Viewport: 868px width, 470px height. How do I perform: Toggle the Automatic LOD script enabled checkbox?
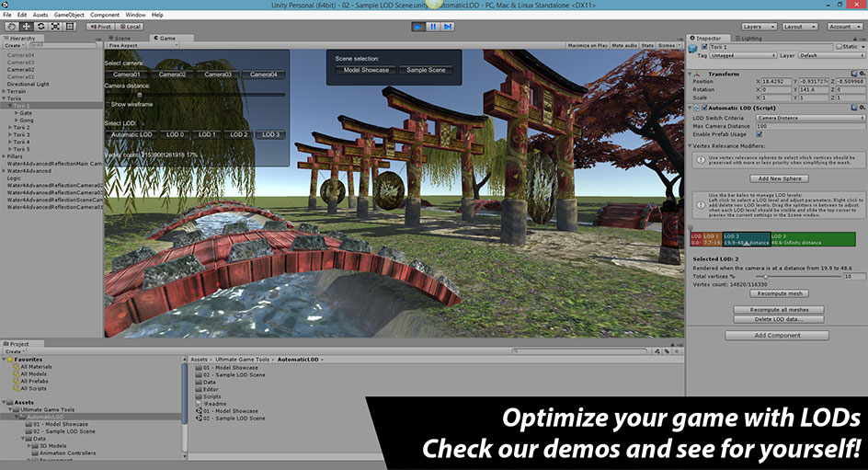704,108
